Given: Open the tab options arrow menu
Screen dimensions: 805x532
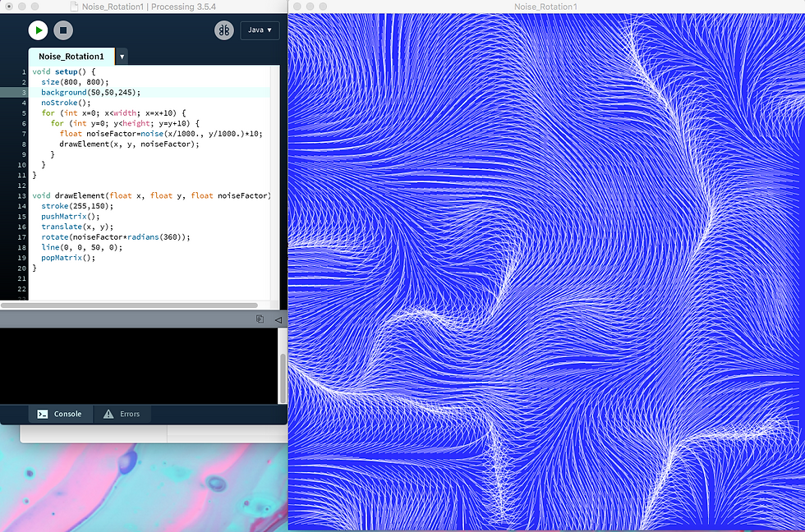Looking at the screenshot, I should pos(122,57).
